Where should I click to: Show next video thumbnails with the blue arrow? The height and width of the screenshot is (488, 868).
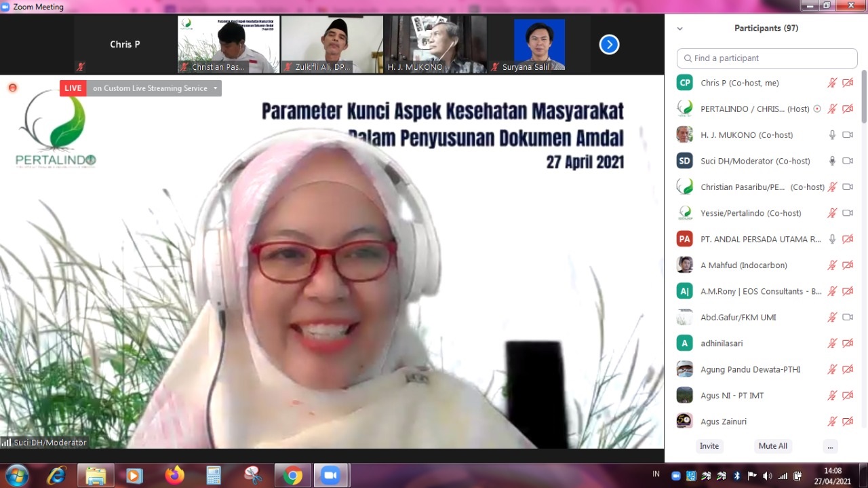609,45
